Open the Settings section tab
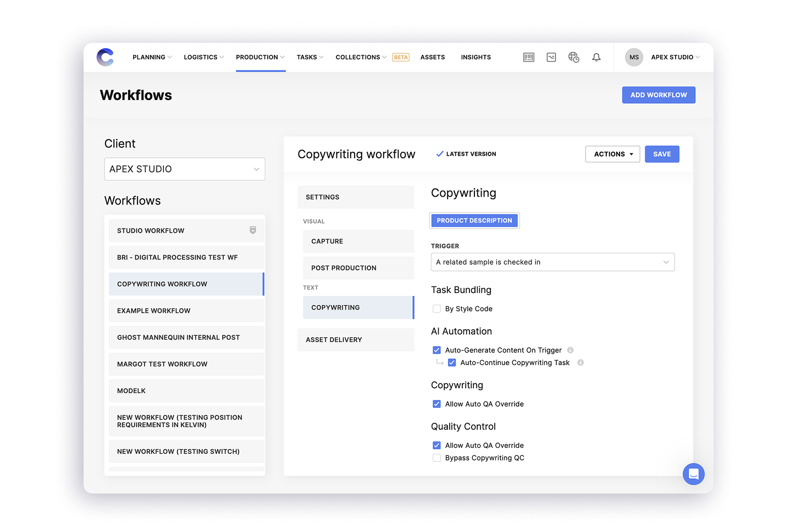The height and width of the screenshot is (532, 796). 356,197
